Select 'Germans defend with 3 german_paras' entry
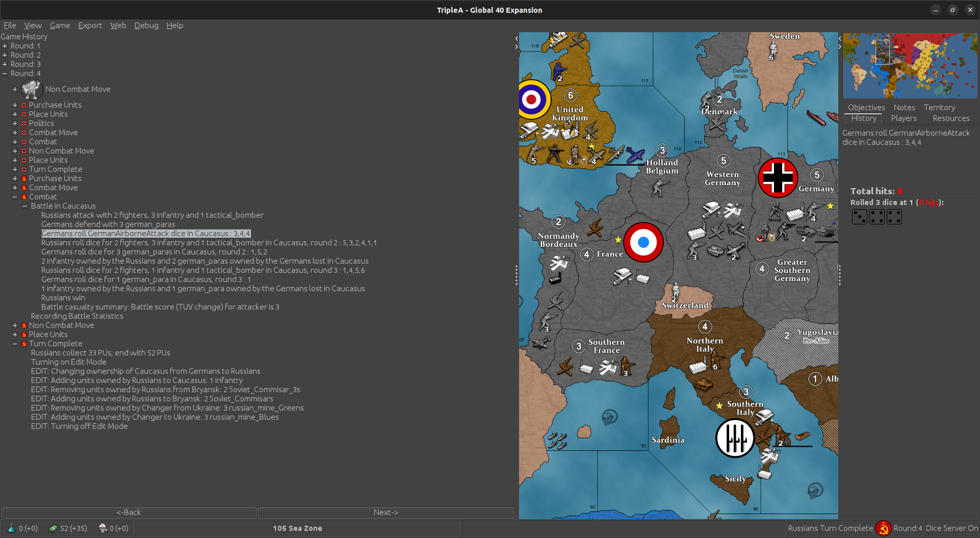980x538 pixels. coord(108,224)
